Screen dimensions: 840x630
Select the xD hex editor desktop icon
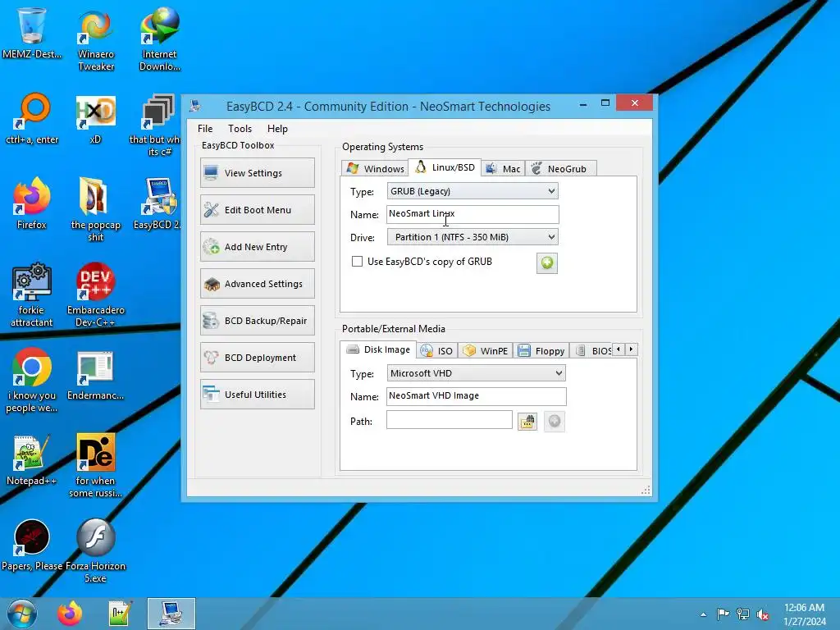95,119
